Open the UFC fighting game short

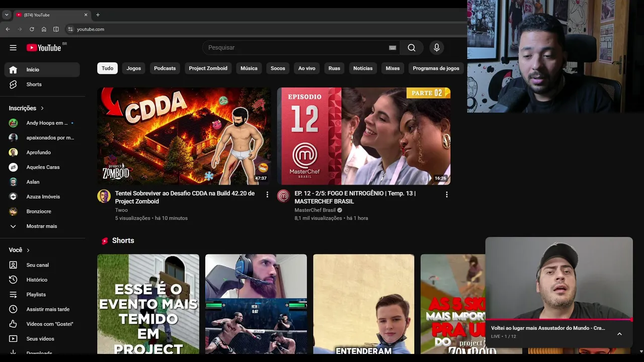pyautogui.click(x=256, y=304)
